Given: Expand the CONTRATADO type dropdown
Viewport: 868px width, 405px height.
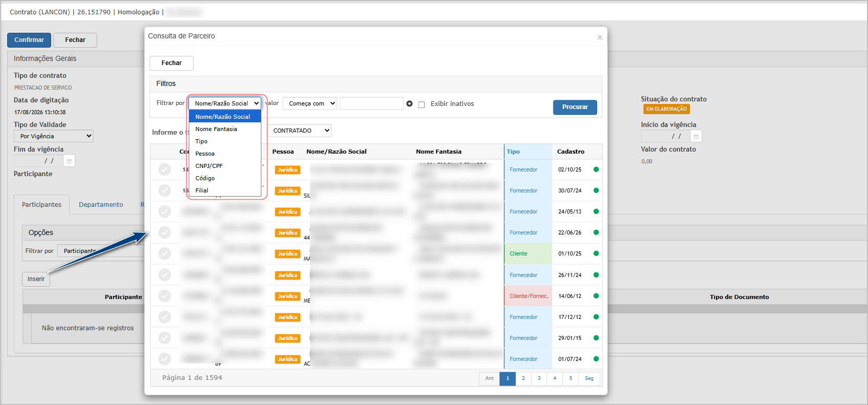Looking at the screenshot, I should pos(299,131).
